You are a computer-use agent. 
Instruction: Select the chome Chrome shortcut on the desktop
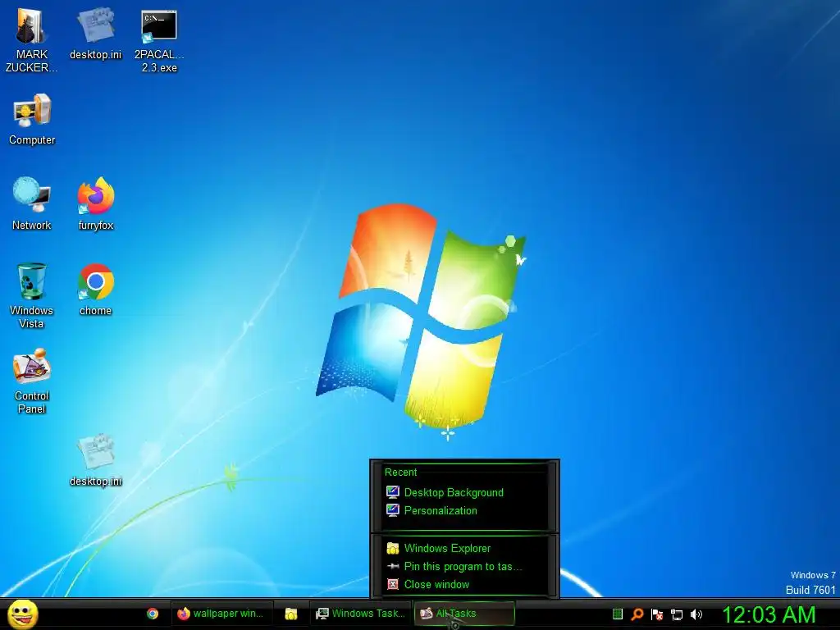tap(95, 290)
